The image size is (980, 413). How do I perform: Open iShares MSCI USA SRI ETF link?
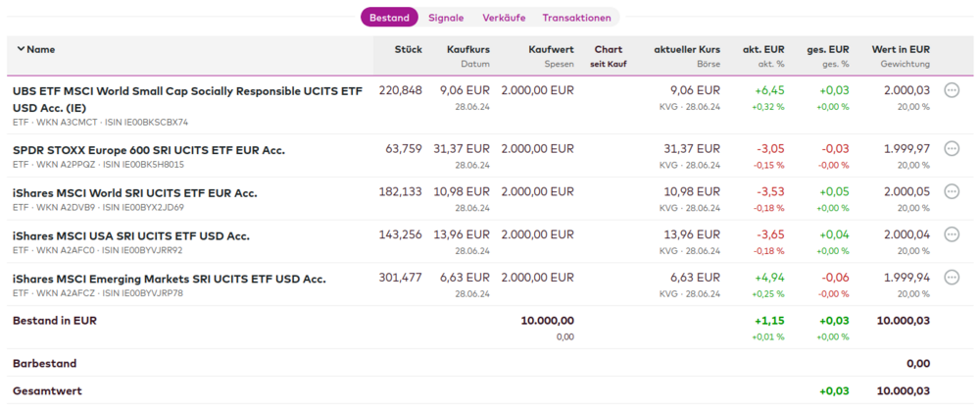click(x=130, y=236)
